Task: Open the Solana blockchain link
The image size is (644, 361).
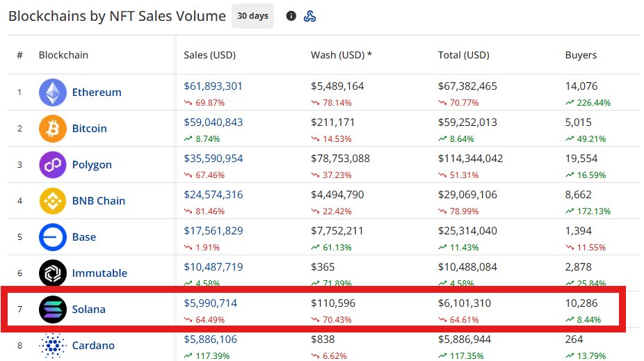Action: pyautogui.click(x=89, y=310)
